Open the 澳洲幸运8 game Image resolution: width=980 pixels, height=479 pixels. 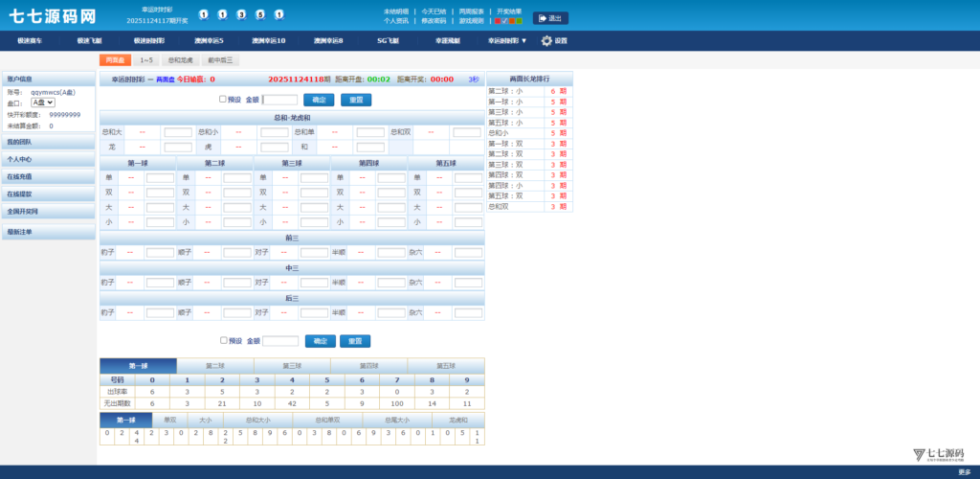tap(328, 40)
